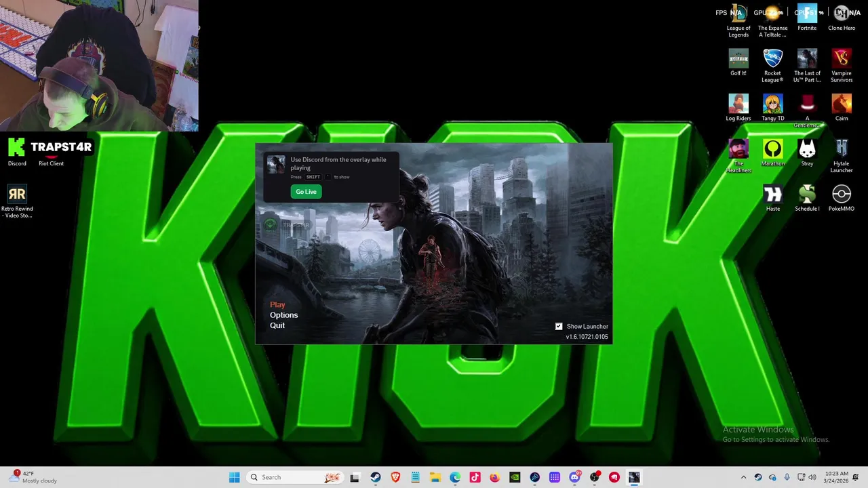This screenshot has height=488, width=868.
Task: Click Go Live in Discord overlay
Action: pyautogui.click(x=306, y=192)
